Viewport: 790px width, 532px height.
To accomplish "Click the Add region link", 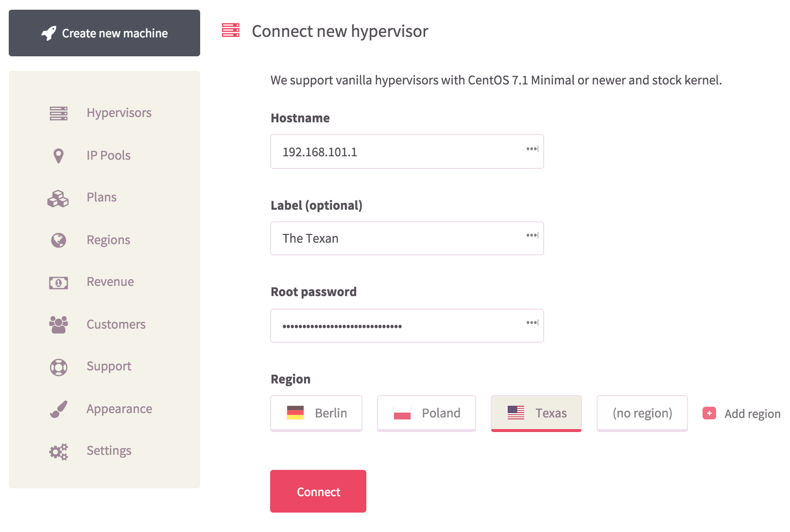I will coord(742,414).
